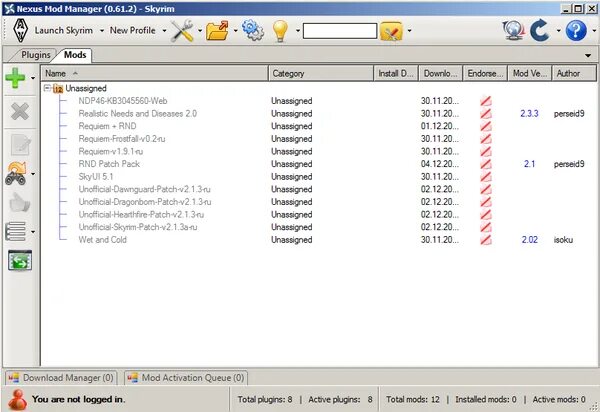Switch to the Plugins tab
The width and height of the screenshot is (600, 412).
click(x=35, y=55)
